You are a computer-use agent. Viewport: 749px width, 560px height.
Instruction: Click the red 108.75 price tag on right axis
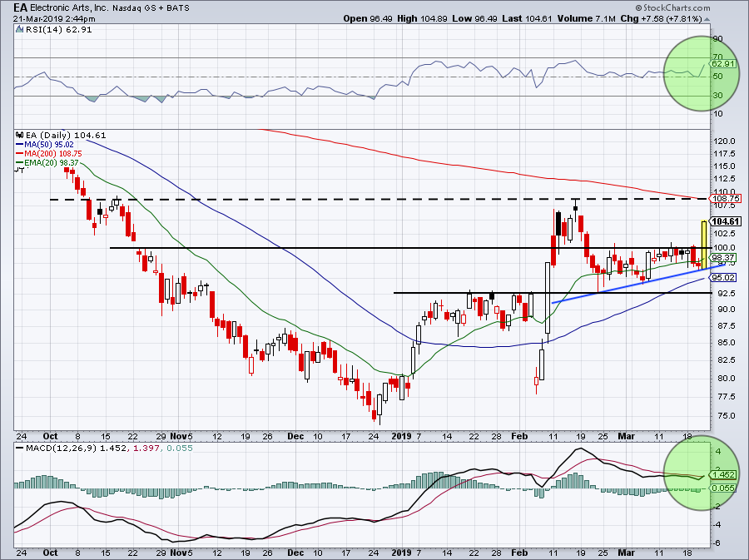[726, 198]
